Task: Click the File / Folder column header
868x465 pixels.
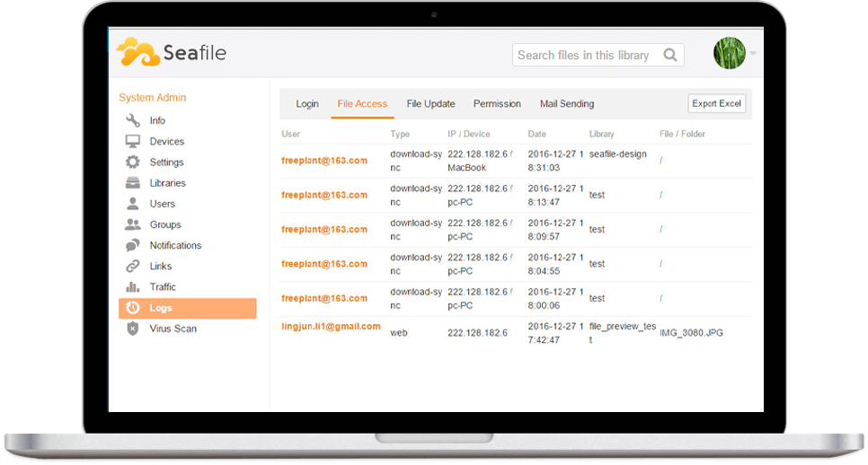Action: pos(683,134)
